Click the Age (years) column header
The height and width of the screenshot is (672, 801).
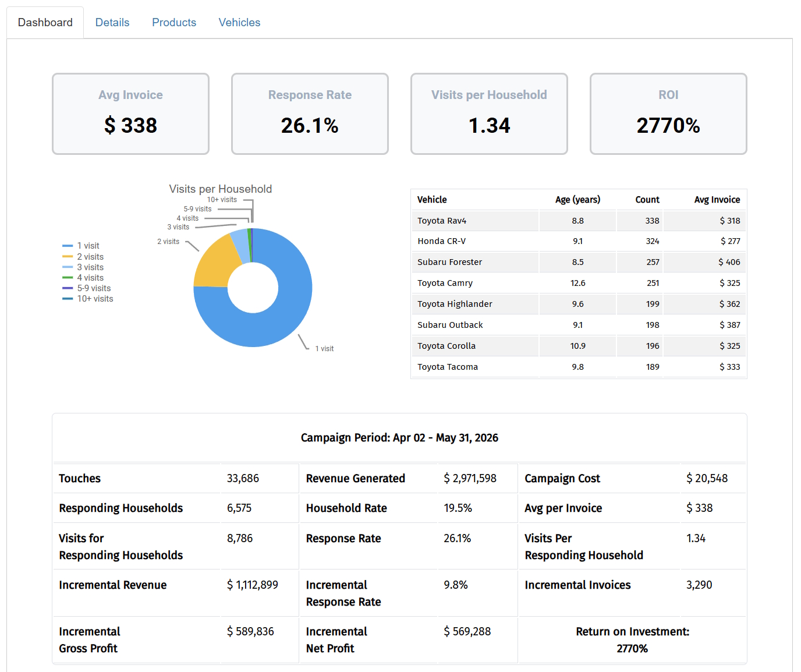tap(577, 200)
